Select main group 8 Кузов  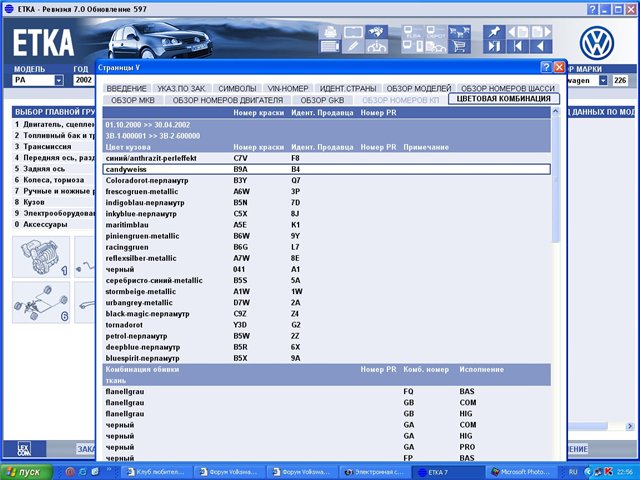point(54,202)
